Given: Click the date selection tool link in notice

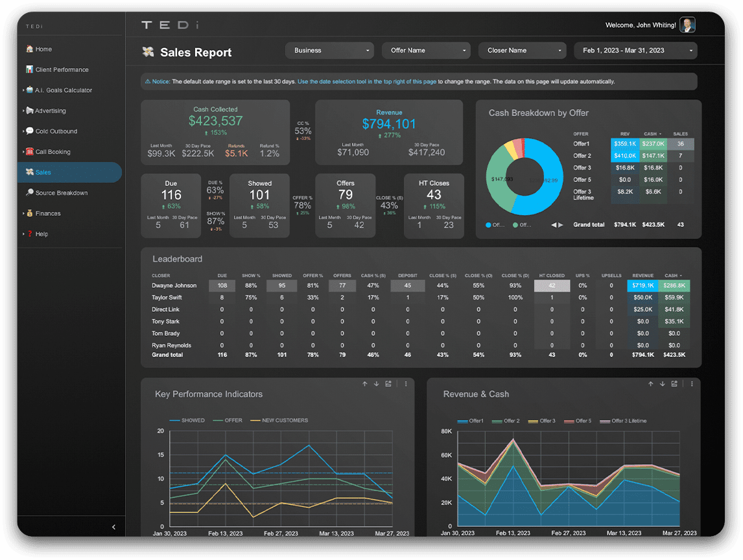Looking at the screenshot, I should [367, 82].
